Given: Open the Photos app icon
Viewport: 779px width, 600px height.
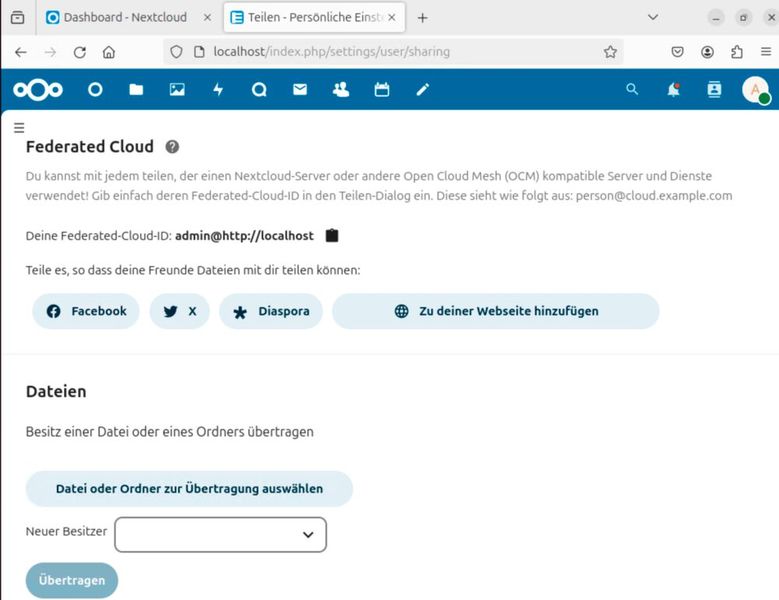Looking at the screenshot, I should point(177,90).
